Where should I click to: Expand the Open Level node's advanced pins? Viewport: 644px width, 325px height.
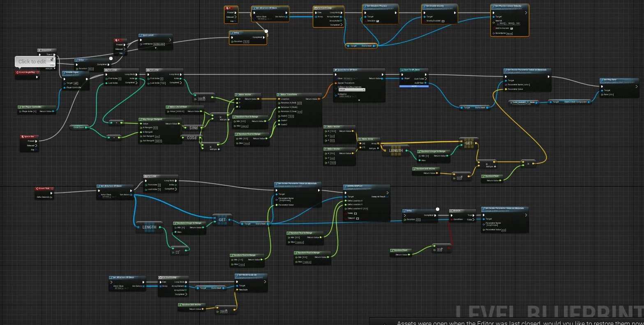click(155, 48)
